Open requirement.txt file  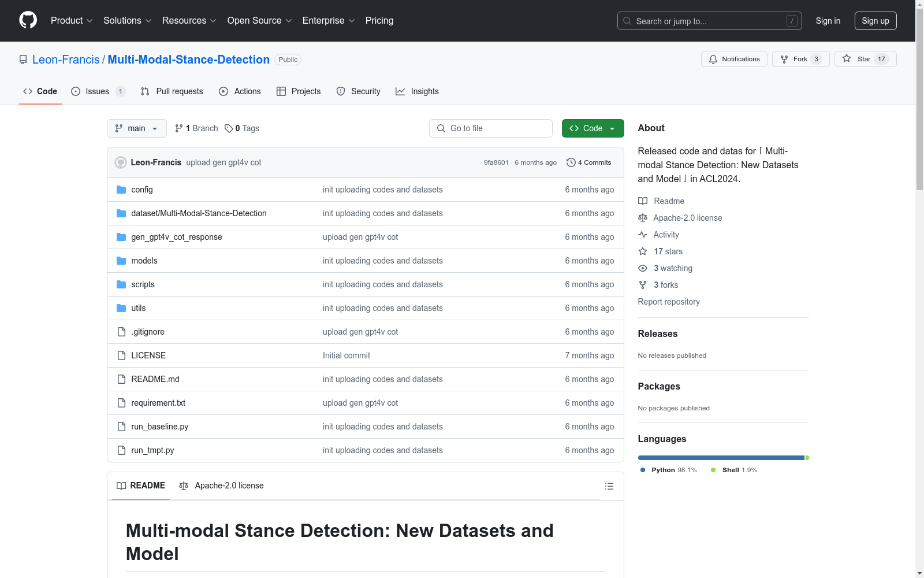coord(158,403)
